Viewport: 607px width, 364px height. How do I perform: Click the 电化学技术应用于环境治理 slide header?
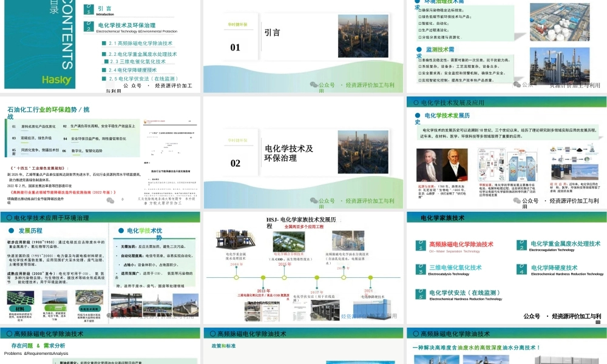tap(100, 217)
